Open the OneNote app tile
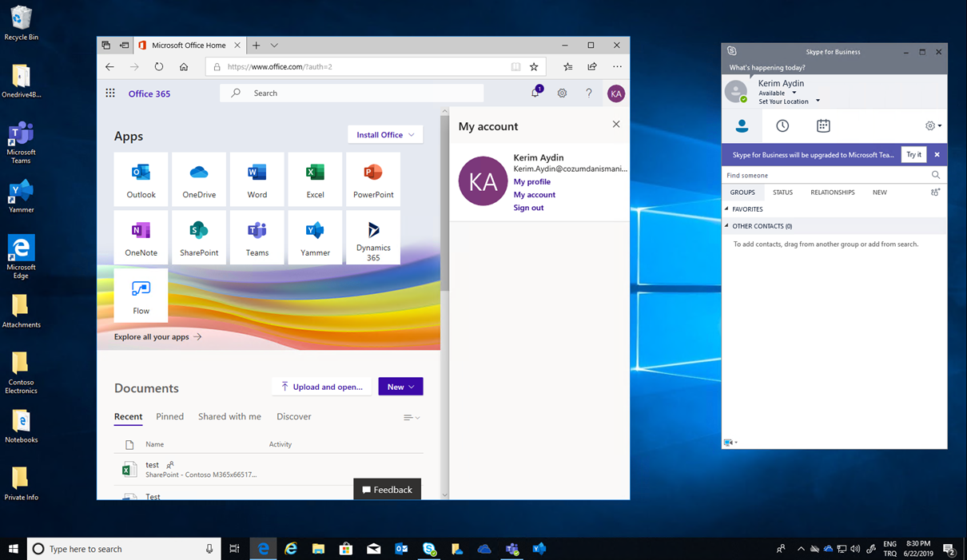 click(x=141, y=237)
